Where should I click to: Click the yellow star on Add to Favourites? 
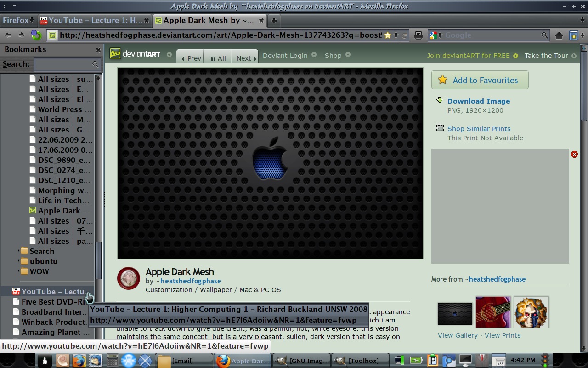pyautogui.click(x=442, y=80)
